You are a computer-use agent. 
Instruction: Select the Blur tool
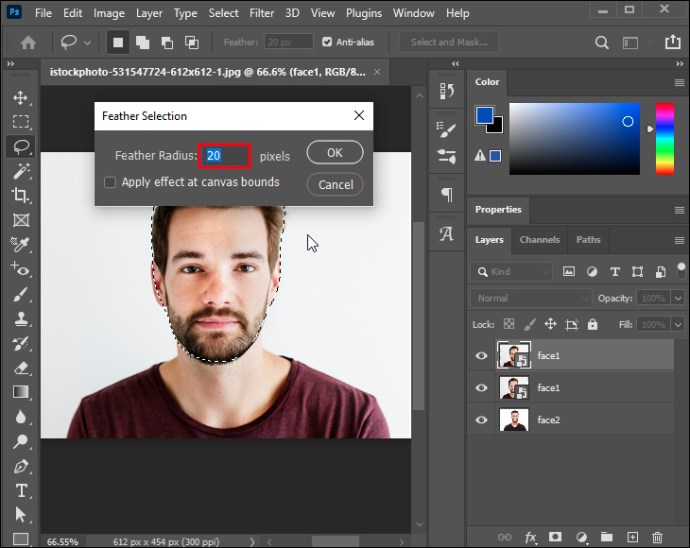coord(21,416)
